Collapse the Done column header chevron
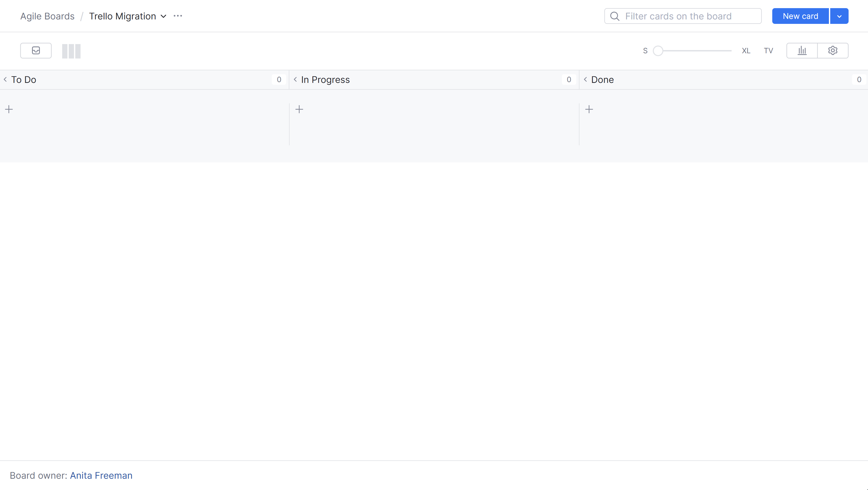Viewport: 868px width, 490px height. (x=585, y=79)
